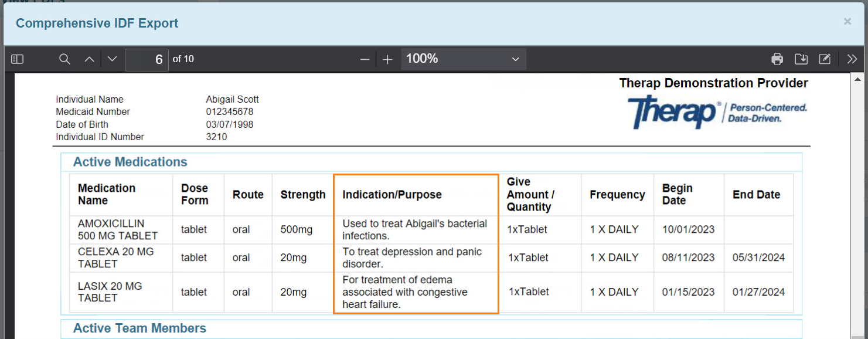Image resolution: width=868 pixels, height=339 pixels.
Task: Select the name Abigail Scott
Action: pos(232,99)
